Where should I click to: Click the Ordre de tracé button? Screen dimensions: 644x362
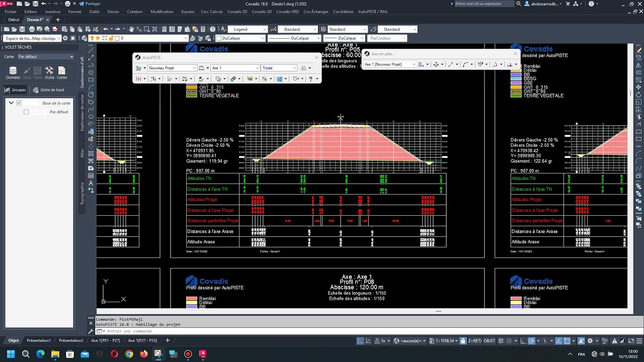click(x=49, y=90)
